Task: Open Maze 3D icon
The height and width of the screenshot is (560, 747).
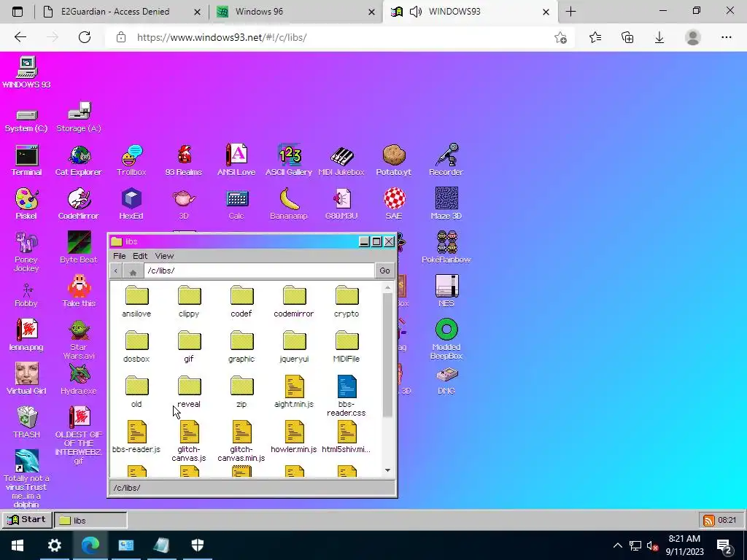Action: tap(446, 205)
